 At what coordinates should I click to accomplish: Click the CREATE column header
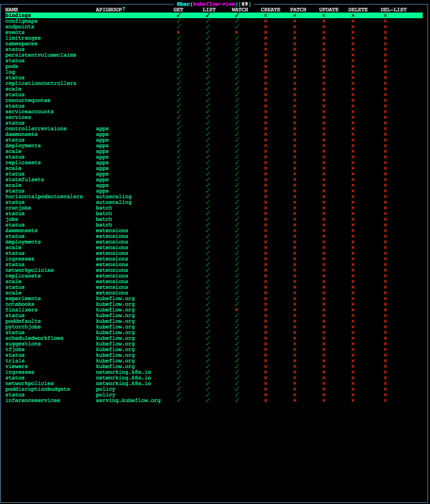(271, 10)
